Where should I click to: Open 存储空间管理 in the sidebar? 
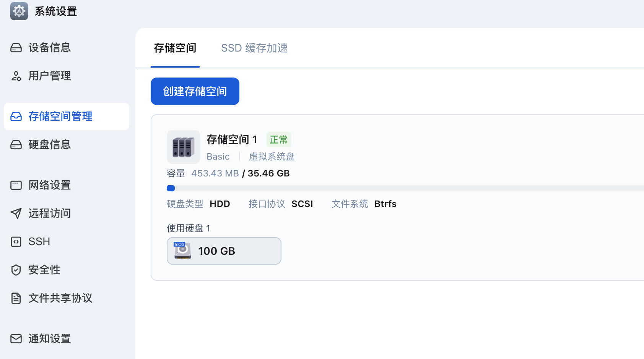coord(60,116)
